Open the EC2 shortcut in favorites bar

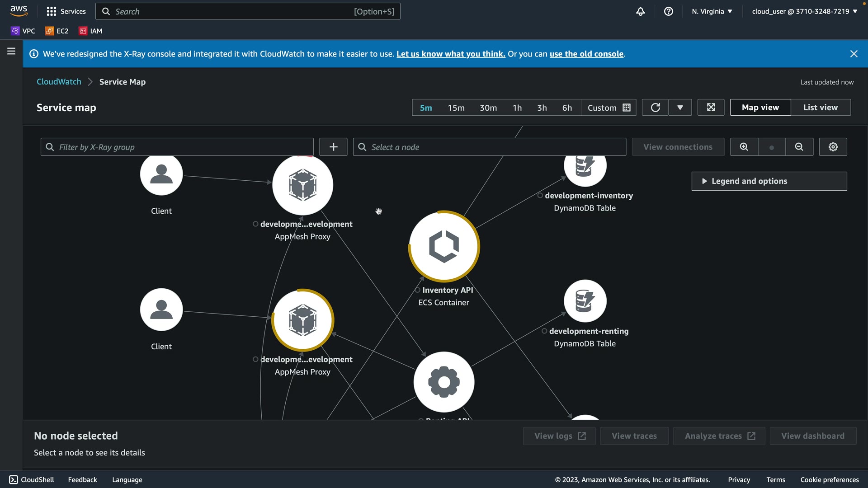pyautogui.click(x=57, y=31)
